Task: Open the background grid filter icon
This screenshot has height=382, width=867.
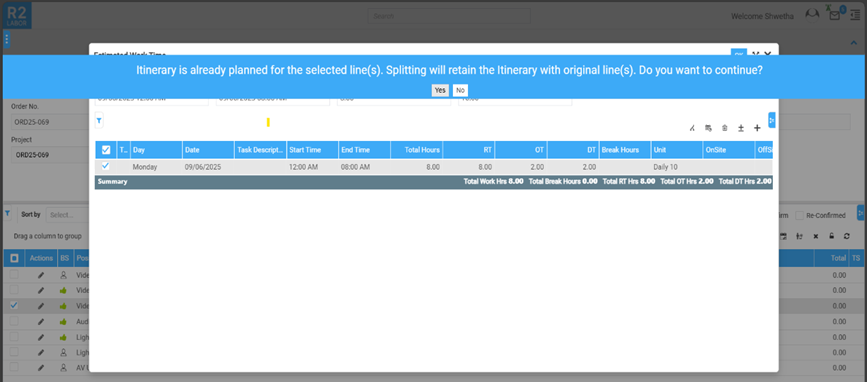Action: 7,213
